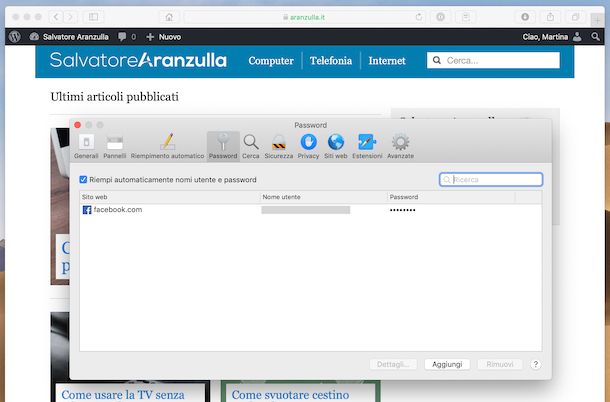
Task: Open the Sicurezza preferences tab
Action: (x=279, y=146)
